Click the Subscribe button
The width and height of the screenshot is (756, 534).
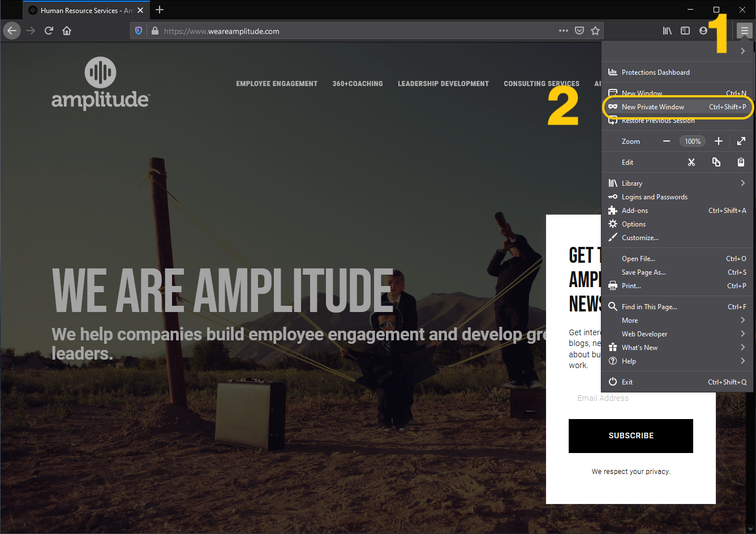[x=631, y=435]
